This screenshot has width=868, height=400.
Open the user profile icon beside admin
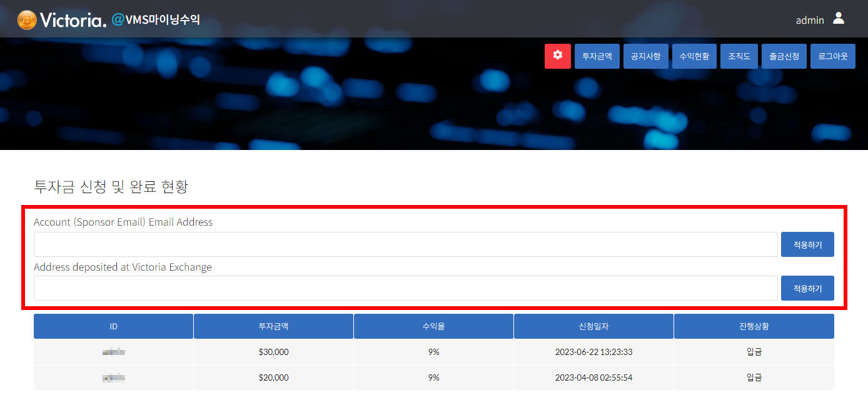click(x=839, y=19)
